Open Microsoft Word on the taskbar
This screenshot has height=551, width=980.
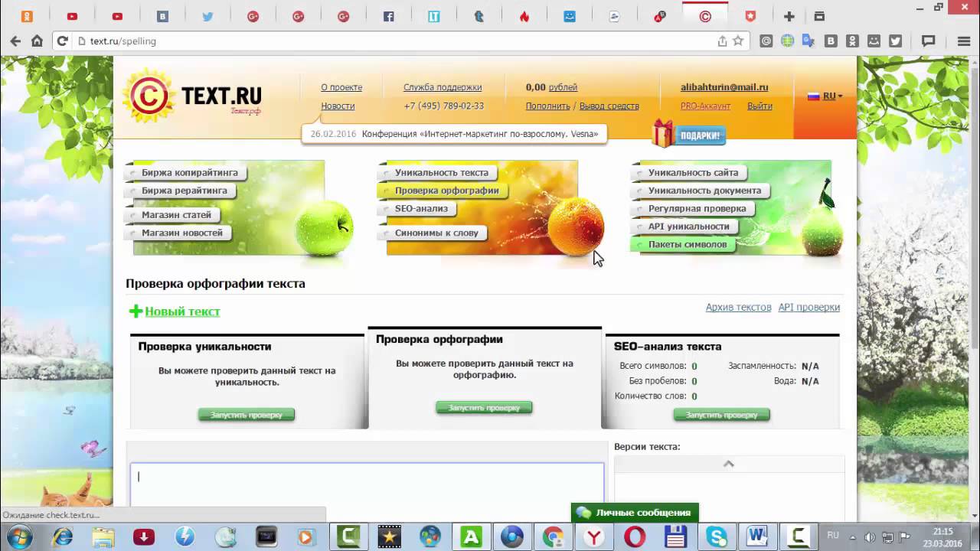pyautogui.click(x=757, y=537)
